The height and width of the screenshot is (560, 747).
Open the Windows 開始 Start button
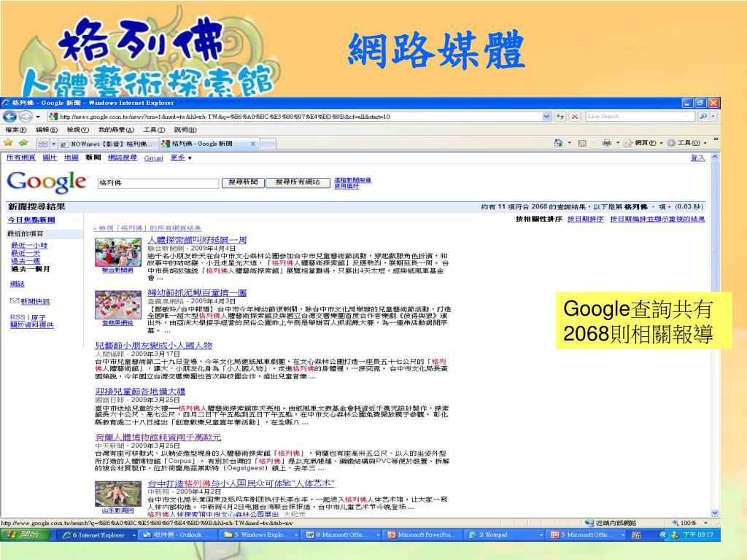pyautogui.click(x=25, y=534)
